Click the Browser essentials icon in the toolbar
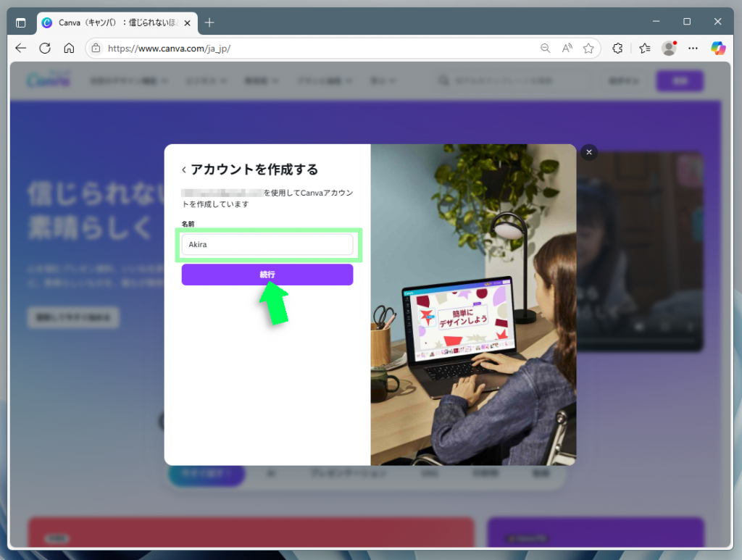The width and height of the screenshot is (742, 560). click(x=645, y=48)
